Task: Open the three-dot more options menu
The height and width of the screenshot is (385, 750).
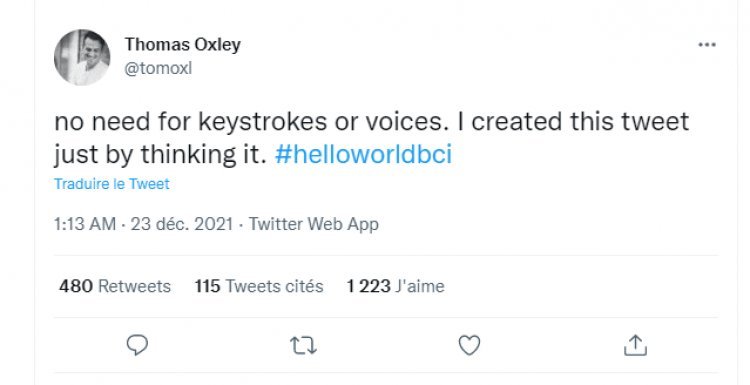Action: [x=706, y=44]
